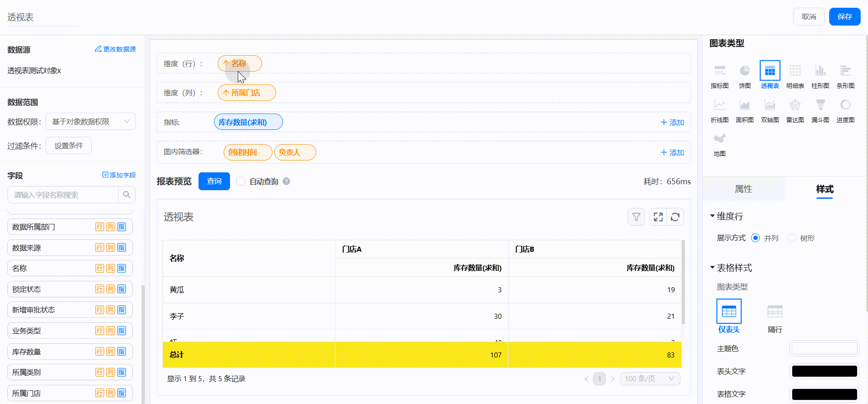868x404 pixels.
Task: Click the 取消 button
Action: tap(809, 17)
